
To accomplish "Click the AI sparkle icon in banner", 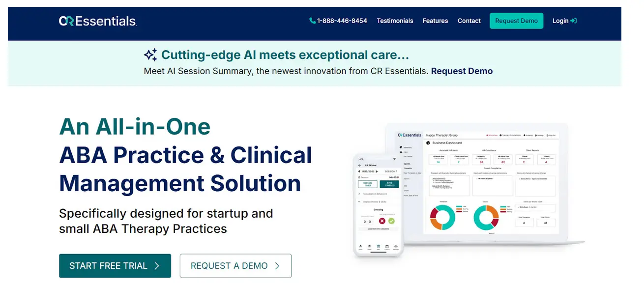I will pos(150,55).
